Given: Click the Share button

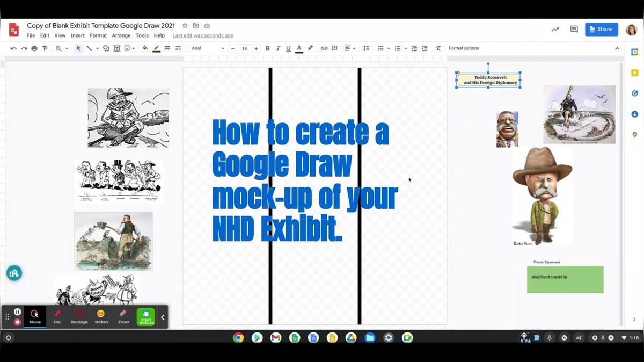Looking at the screenshot, I should coord(601,29).
